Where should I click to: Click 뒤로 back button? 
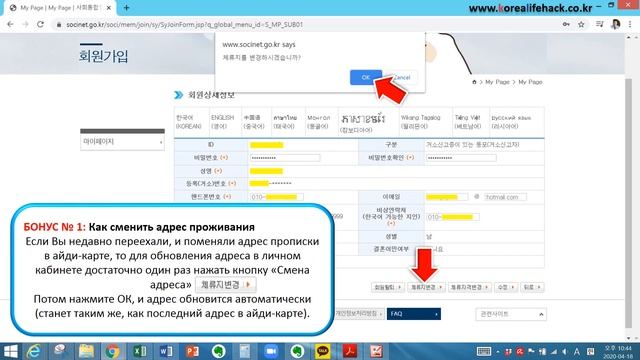[x=532, y=287]
